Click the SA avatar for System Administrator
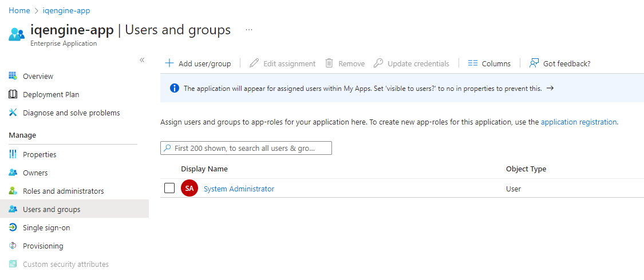Screen dimensions: 644x280 coord(189,188)
